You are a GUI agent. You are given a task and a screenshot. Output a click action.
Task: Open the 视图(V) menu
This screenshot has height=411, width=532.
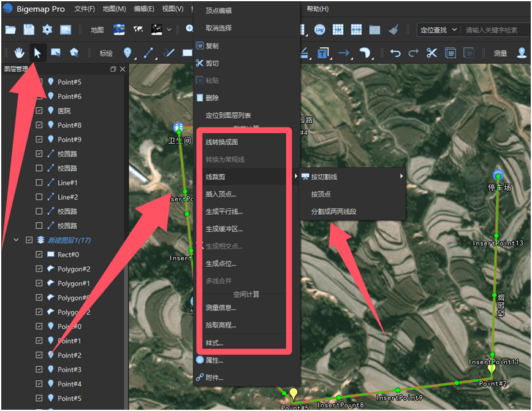click(x=173, y=9)
